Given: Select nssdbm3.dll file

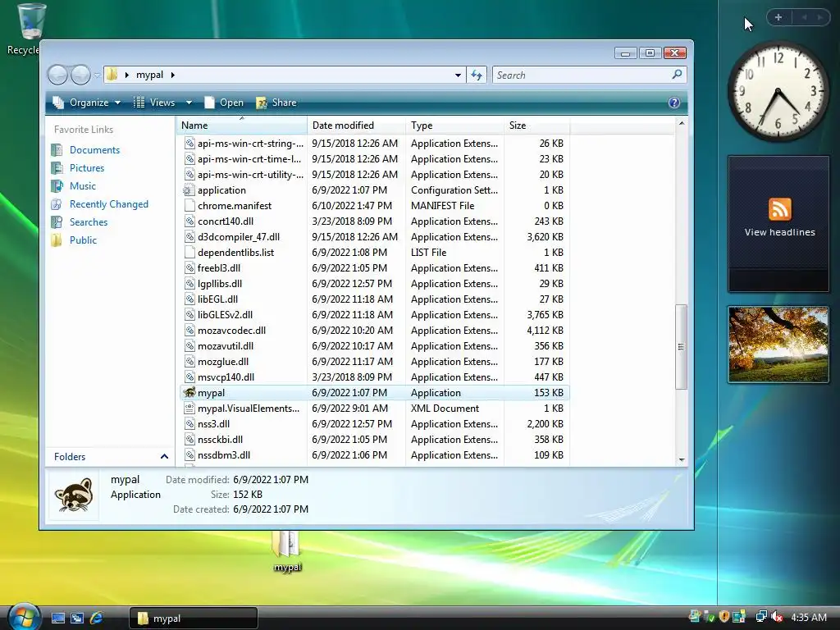Looking at the screenshot, I should coord(224,454).
